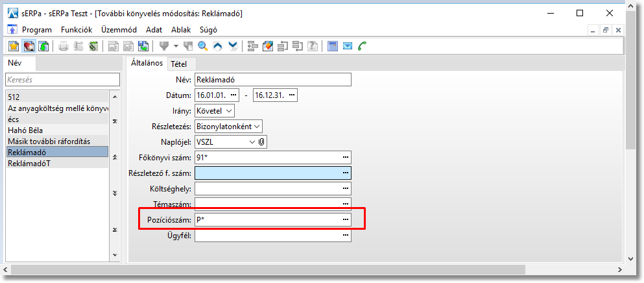Open the Funkciók menu
644x283 pixels.
[77, 30]
